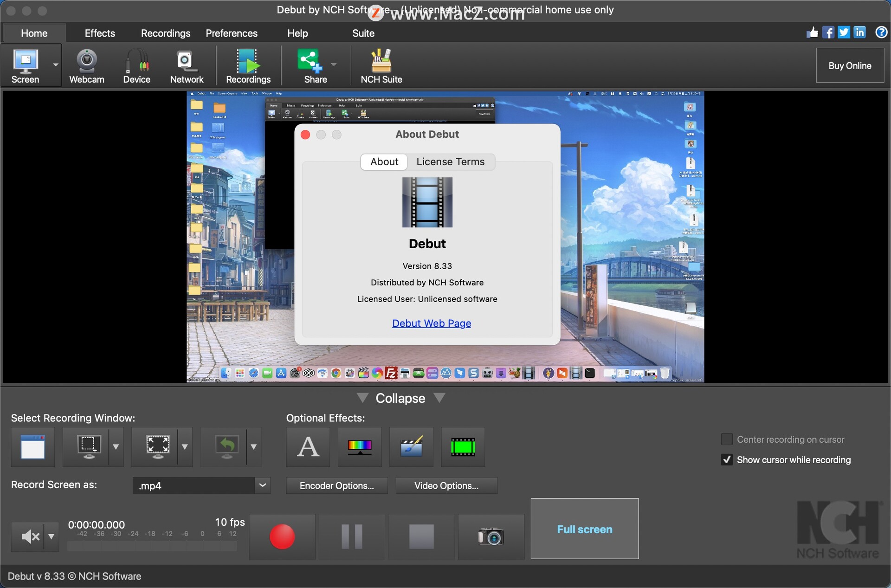Select the Screen capture source

25,66
